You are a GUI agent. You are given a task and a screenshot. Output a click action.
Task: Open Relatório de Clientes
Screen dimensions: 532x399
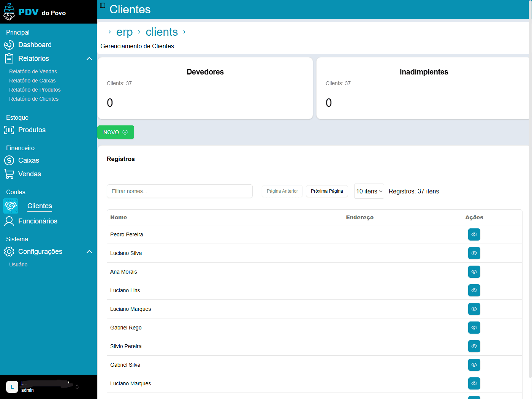pos(34,99)
